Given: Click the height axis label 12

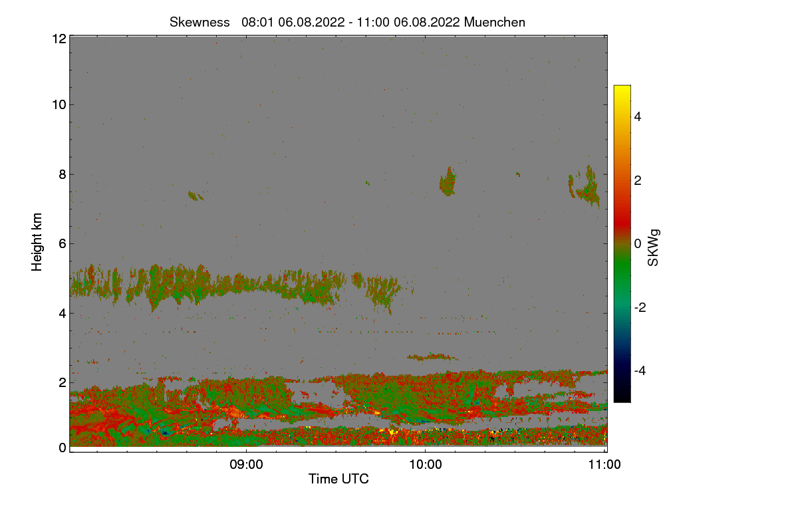Looking at the screenshot, I should coord(58,39).
